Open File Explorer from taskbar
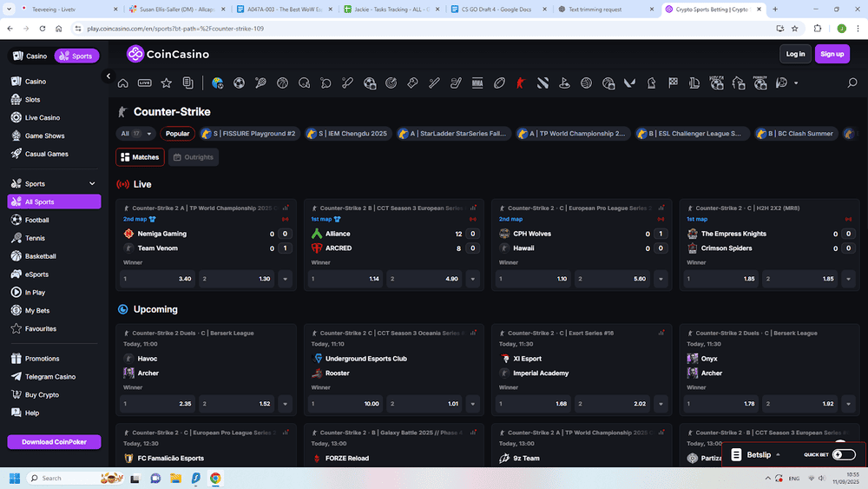Screen dimensions: 868x489 [x=175, y=478]
